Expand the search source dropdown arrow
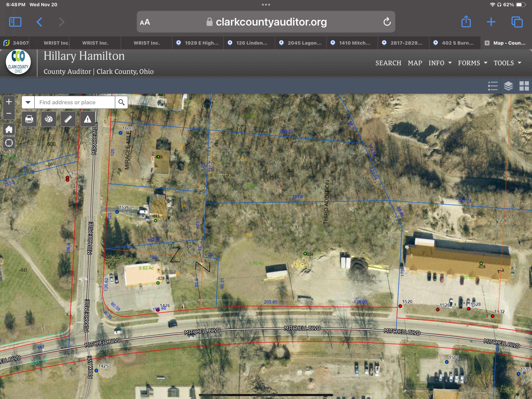 coord(28,102)
